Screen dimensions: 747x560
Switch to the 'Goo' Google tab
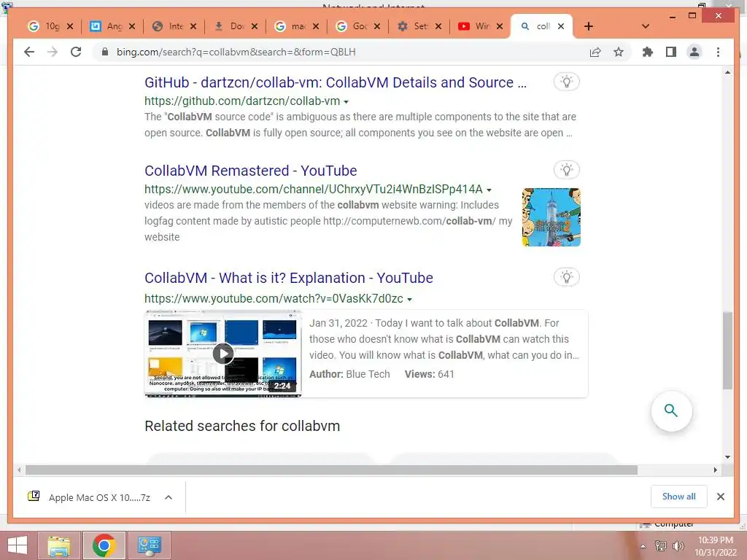click(x=354, y=26)
